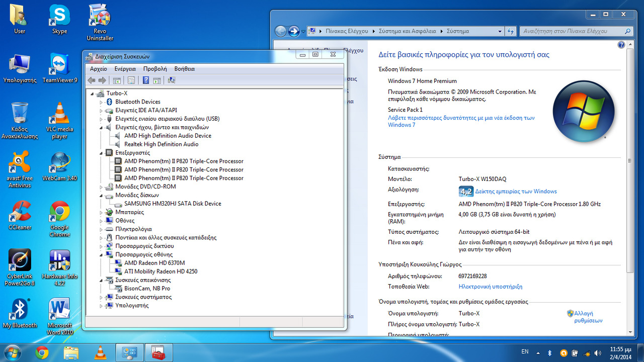
Task: Click the Forward arrow in Device Manager toolbar
Action: [x=102, y=80]
